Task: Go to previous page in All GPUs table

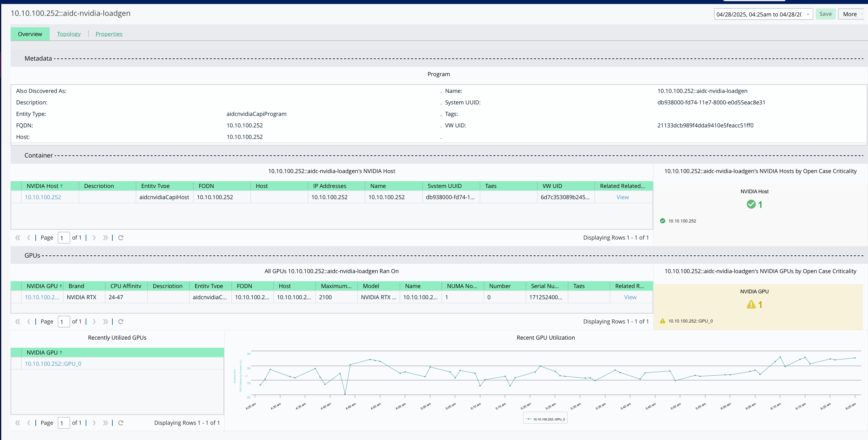Action: coord(29,322)
